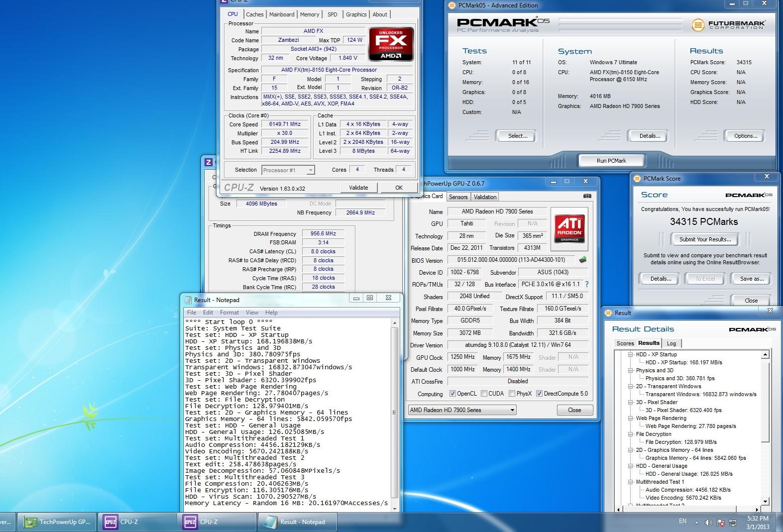This screenshot has width=783, height=532.
Task: Select 'Video Encoding: 5670.242 KB/s' result row
Action: 683,498
